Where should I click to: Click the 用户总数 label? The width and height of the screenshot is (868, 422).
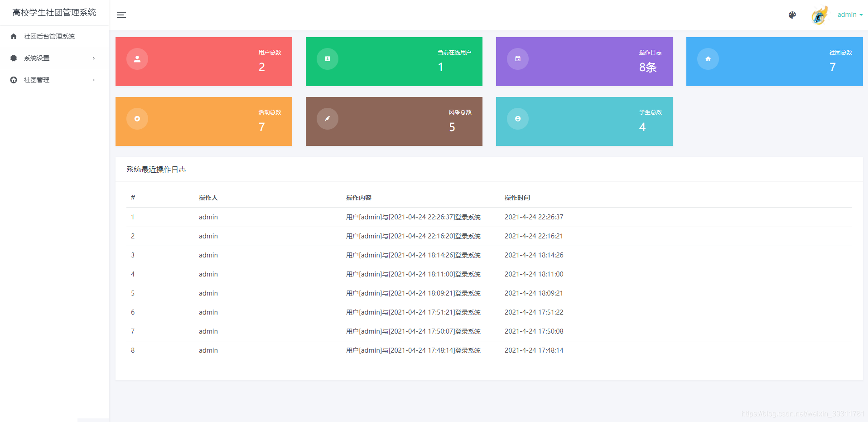pyautogui.click(x=270, y=53)
